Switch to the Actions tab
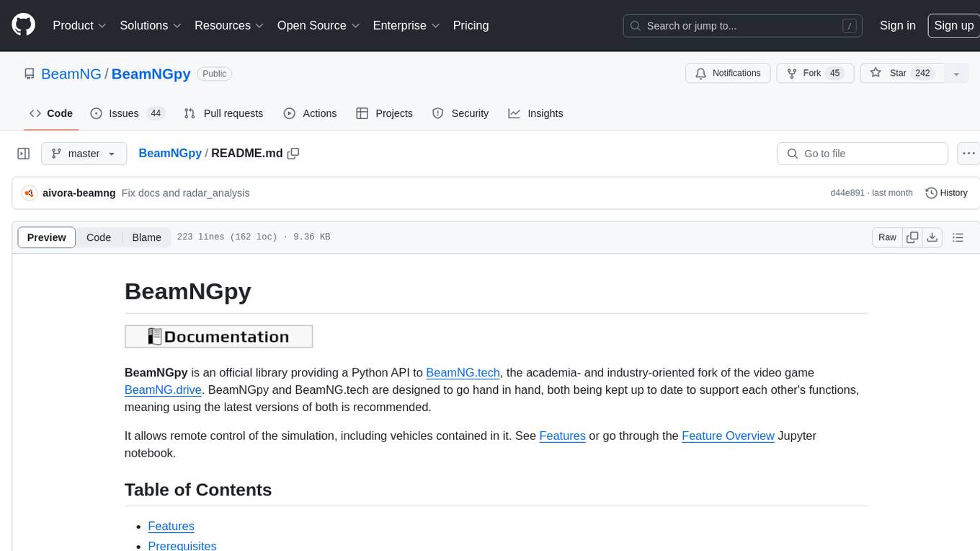The image size is (980, 551). coord(310,113)
